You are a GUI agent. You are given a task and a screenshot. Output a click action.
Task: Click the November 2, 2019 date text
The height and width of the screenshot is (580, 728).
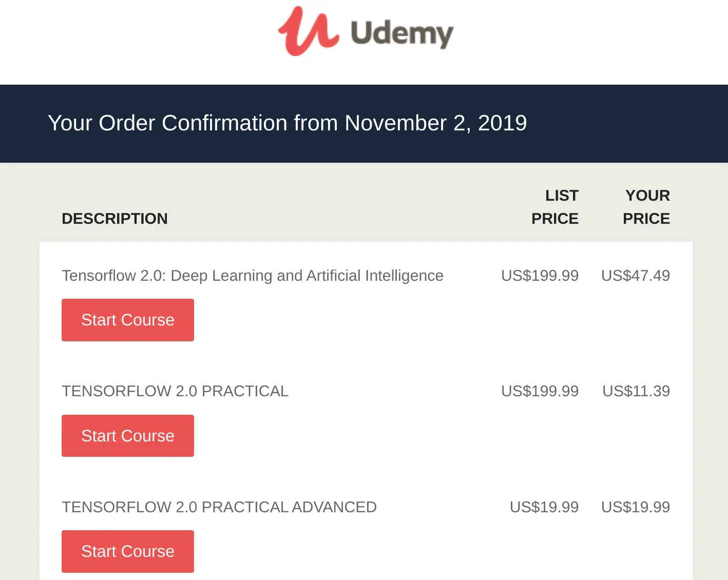pyautogui.click(x=435, y=123)
